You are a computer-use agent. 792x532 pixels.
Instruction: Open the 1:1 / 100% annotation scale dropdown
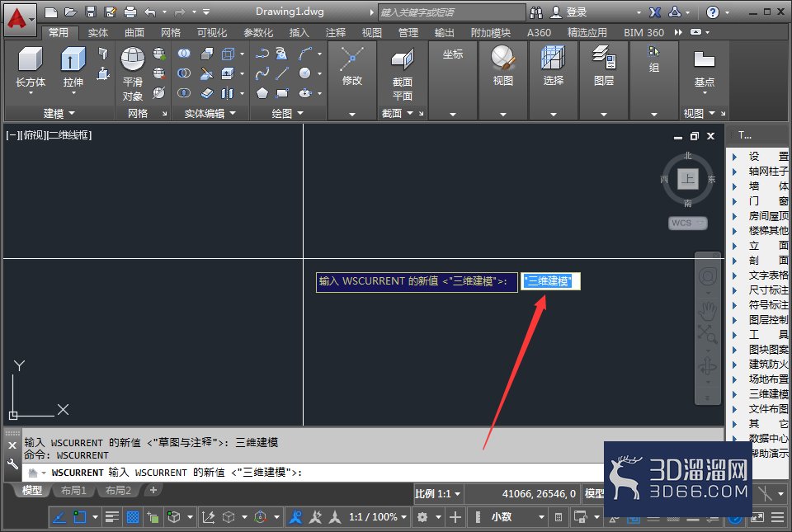(x=378, y=517)
